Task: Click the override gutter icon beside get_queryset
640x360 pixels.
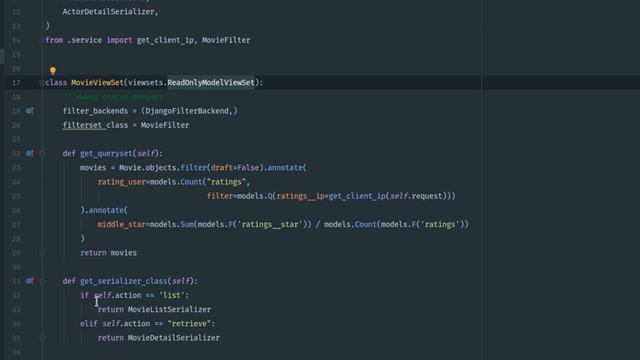Action: point(29,153)
